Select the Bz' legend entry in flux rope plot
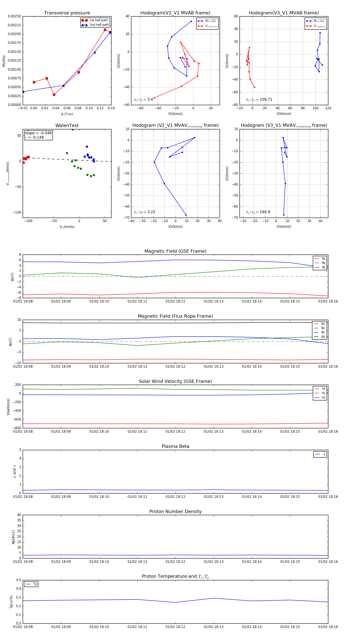The width and height of the screenshot is (351, 644). (320, 332)
